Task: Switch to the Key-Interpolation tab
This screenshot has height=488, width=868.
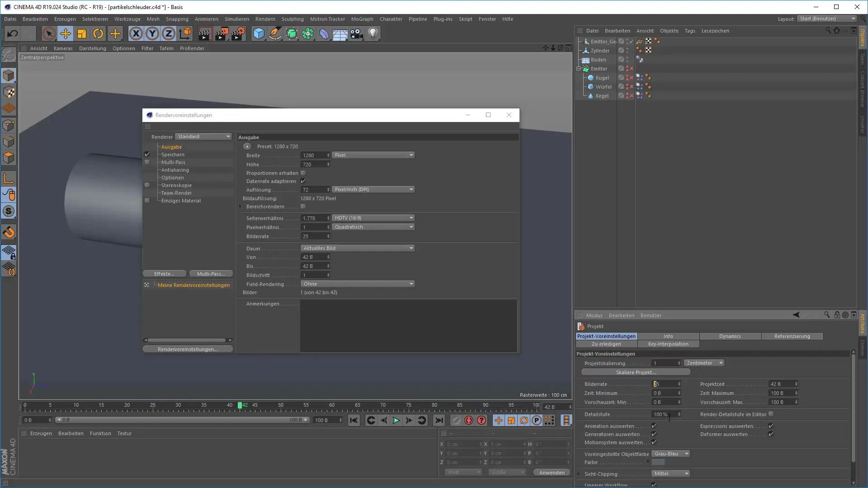Action: tap(668, 344)
